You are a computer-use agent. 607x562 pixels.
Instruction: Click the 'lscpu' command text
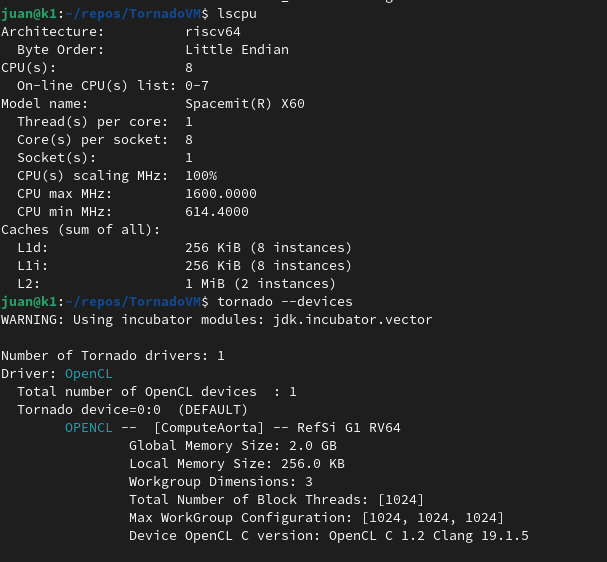237,14
